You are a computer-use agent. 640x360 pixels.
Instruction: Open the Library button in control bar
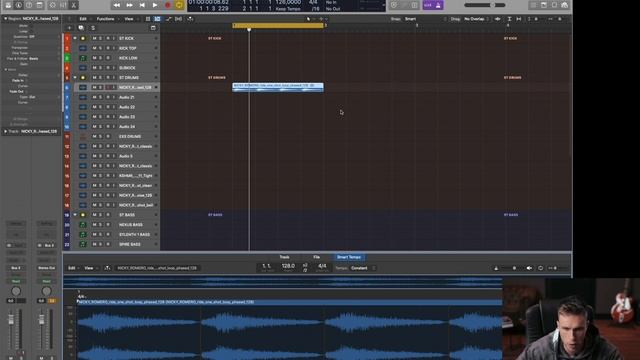point(8,5)
